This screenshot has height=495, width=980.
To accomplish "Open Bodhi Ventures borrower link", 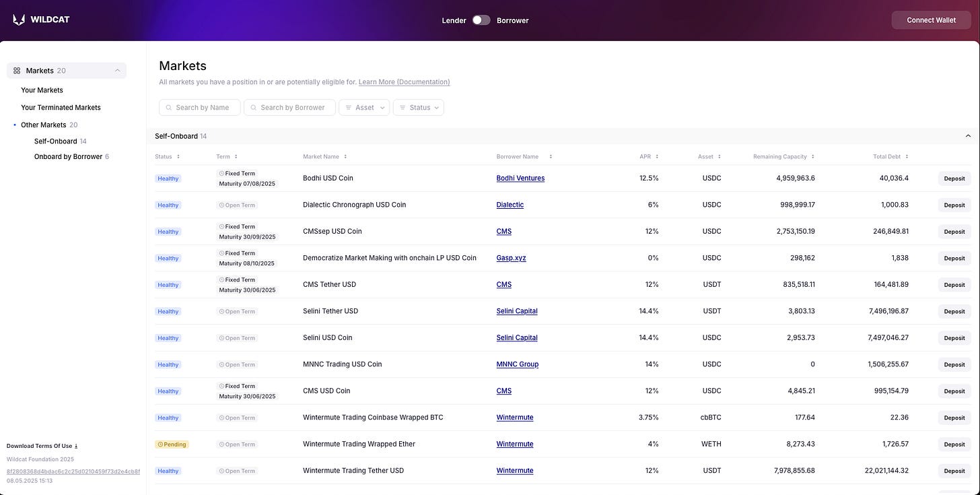I will tap(520, 178).
